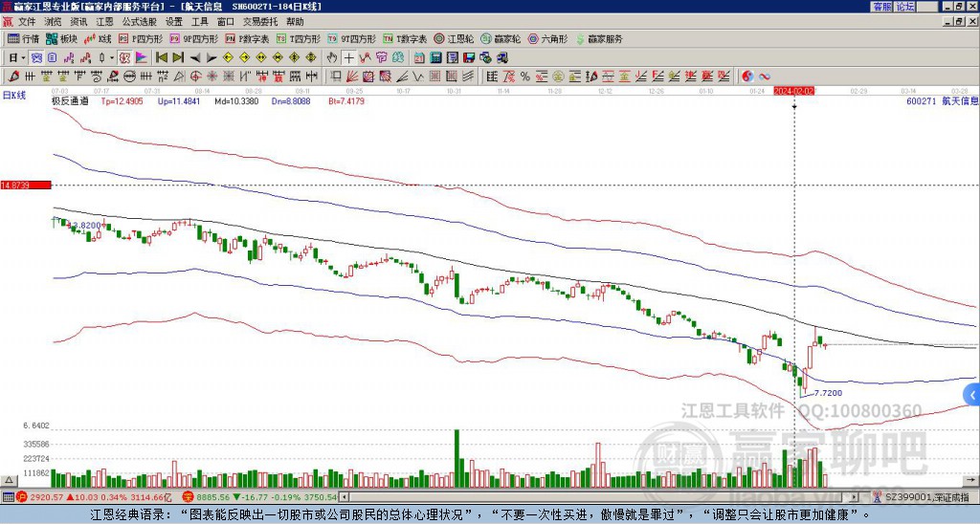Open the 工具 menu
This screenshot has width=980, height=524.
pos(200,22)
